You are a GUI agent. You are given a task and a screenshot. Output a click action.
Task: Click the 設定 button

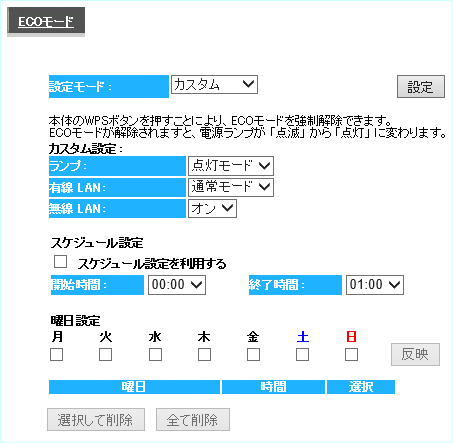coord(421,87)
